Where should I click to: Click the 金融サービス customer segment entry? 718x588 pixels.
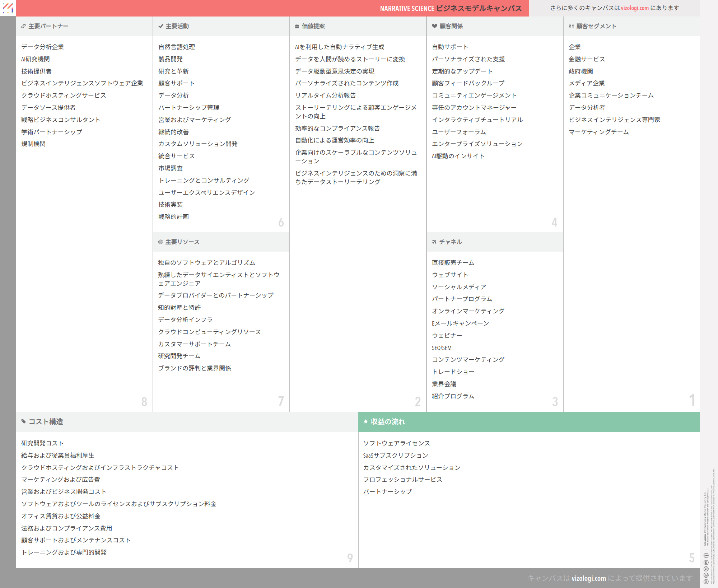(x=587, y=59)
